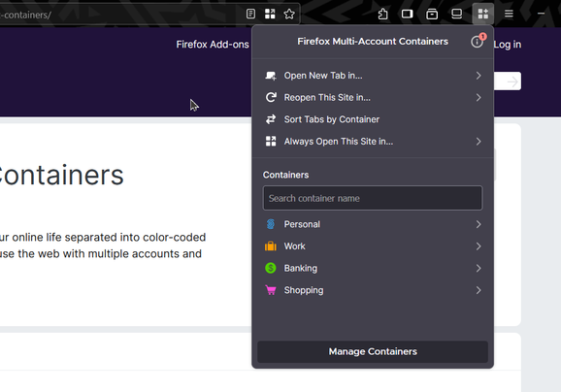The height and width of the screenshot is (392, 561).
Task: Expand the Work container chevron
Action: point(478,246)
